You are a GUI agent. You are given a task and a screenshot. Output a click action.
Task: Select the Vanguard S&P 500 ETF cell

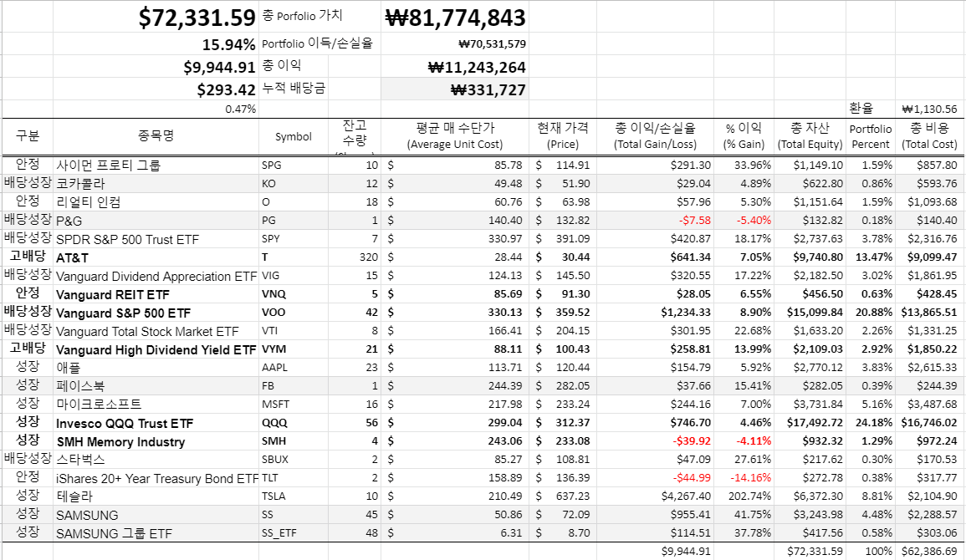point(156,313)
